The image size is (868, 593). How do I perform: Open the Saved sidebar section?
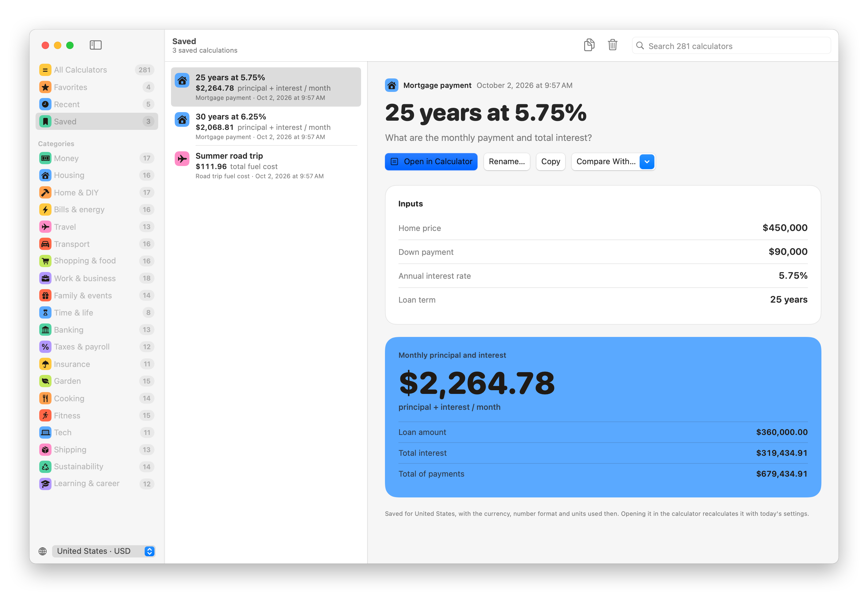(x=97, y=121)
